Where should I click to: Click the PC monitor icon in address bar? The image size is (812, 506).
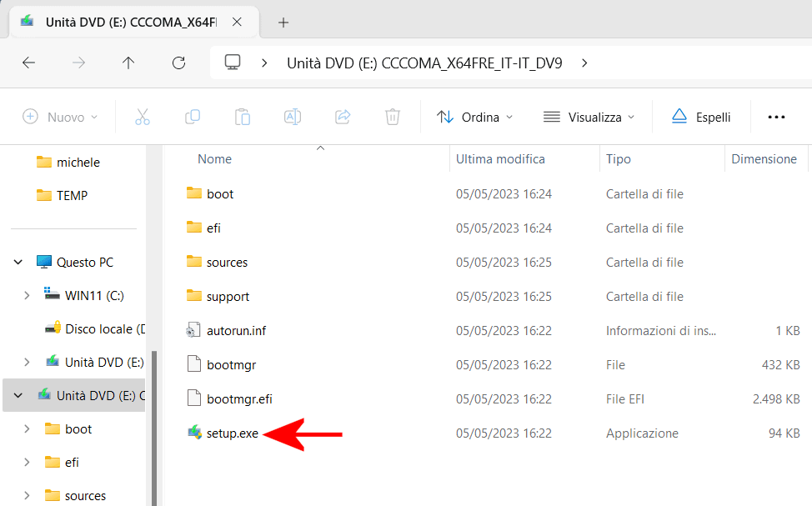[233, 63]
